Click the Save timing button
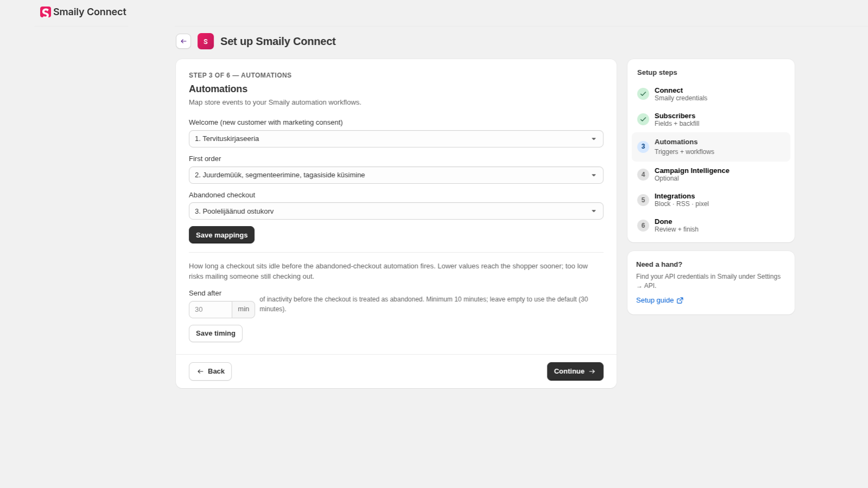Viewport: 868px width, 488px height. (x=215, y=333)
